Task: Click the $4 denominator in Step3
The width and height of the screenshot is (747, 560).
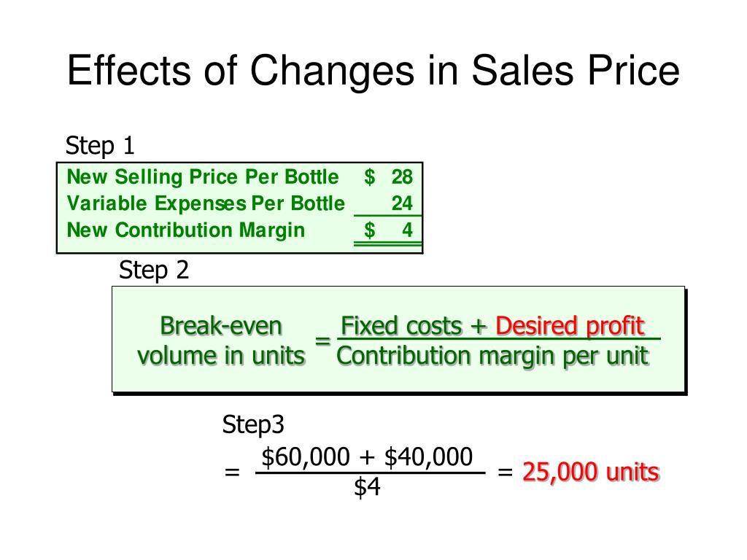Action: tap(367, 487)
